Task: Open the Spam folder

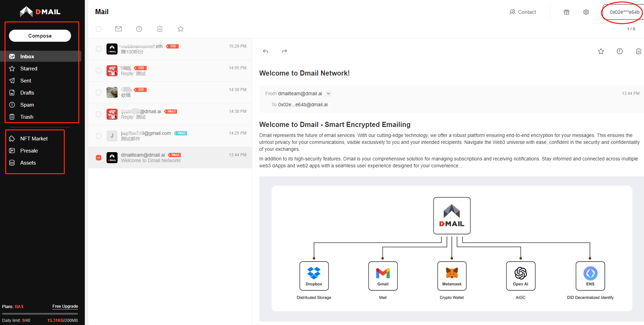Action: tap(27, 105)
